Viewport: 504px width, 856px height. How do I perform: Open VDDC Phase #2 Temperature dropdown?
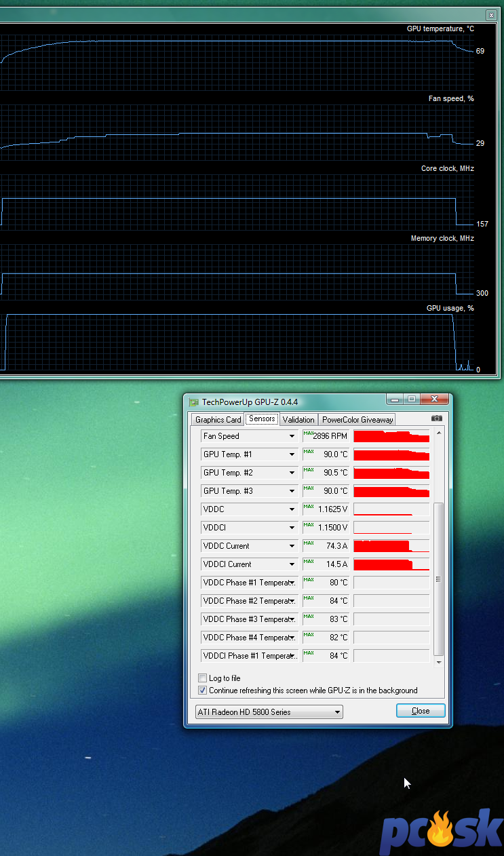pyautogui.click(x=250, y=601)
